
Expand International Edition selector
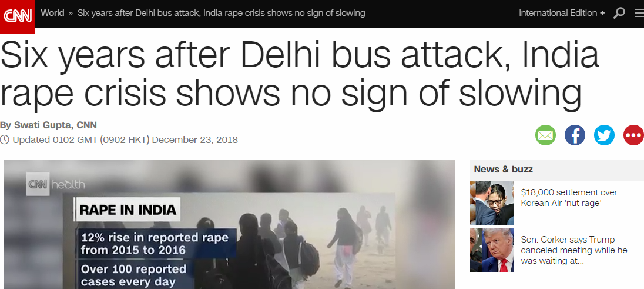point(562,13)
